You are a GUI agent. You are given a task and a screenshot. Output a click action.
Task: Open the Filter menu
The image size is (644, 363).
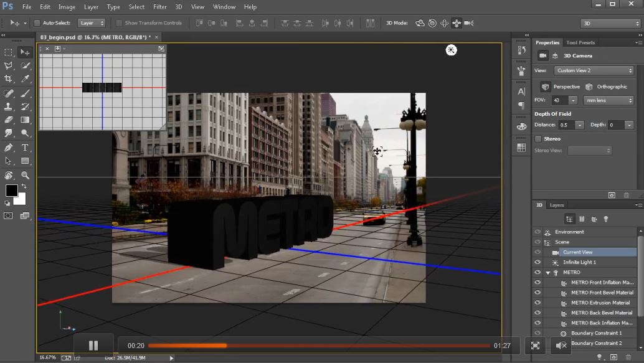[160, 7]
